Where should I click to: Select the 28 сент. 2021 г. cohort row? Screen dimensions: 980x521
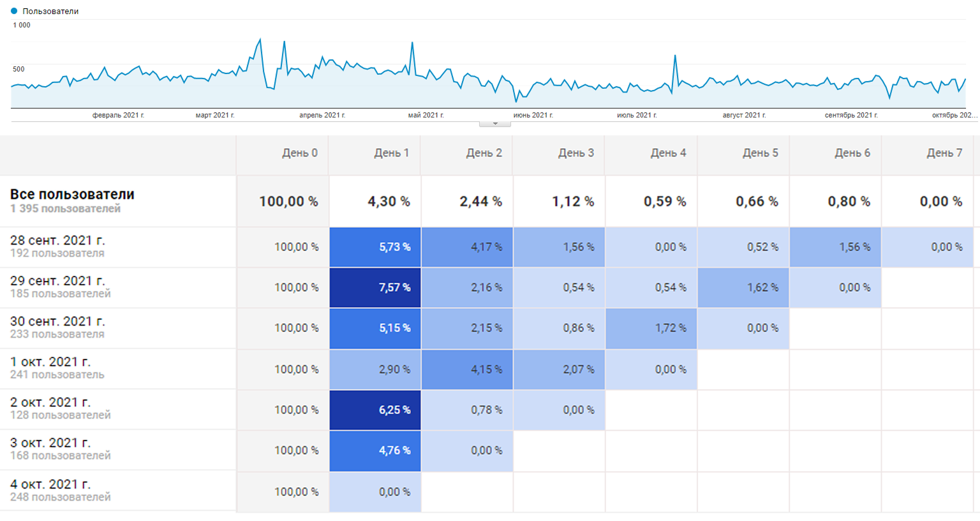[57, 241]
